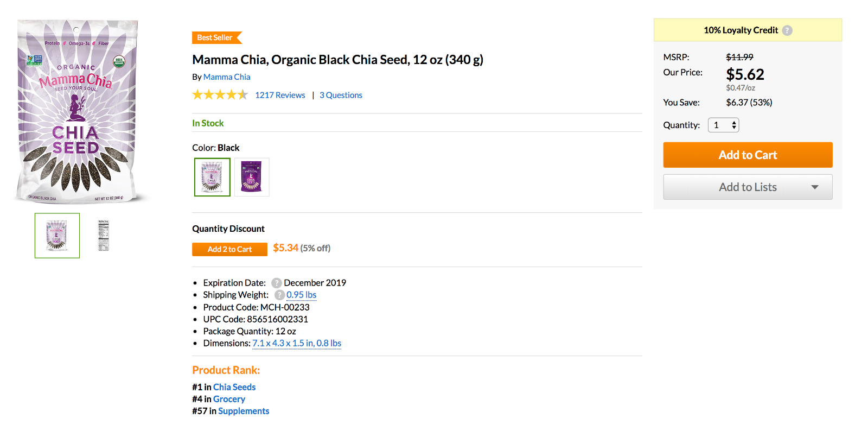Viewport: 868px width, 437px height.
Task: Open the Supplements rank category
Action: click(244, 411)
